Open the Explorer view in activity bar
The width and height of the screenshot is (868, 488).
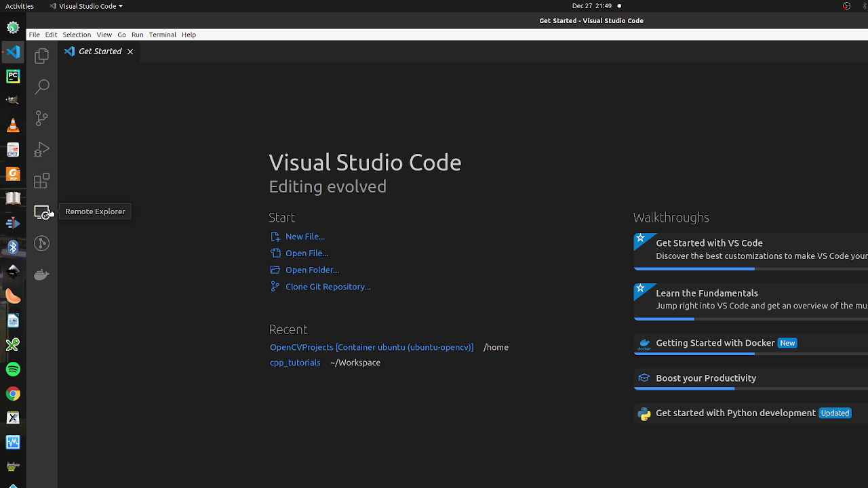(x=42, y=56)
